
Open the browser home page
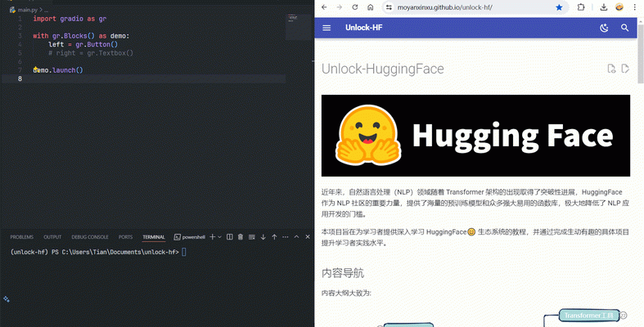tap(371, 7)
